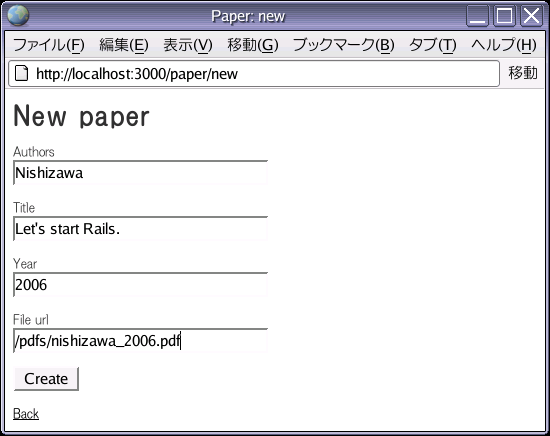
Task: Click the Create button
Action: point(46,379)
